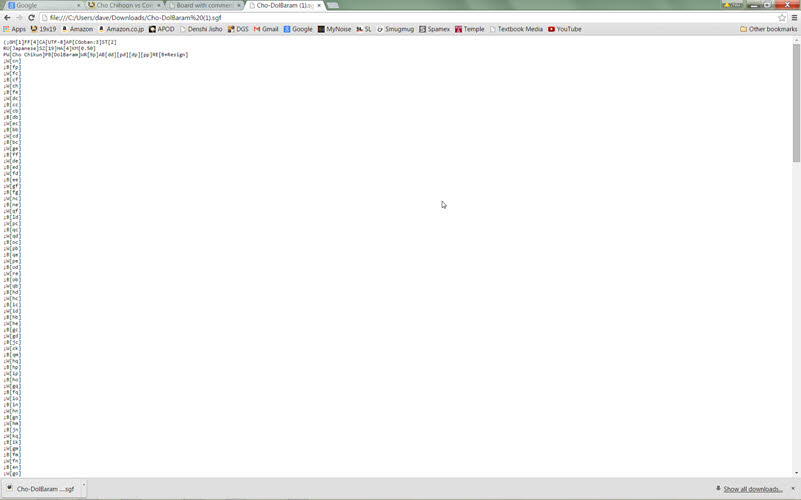This screenshot has width=801, height=500.
Task: Click Show all downloads link
Action: [752, 489]
